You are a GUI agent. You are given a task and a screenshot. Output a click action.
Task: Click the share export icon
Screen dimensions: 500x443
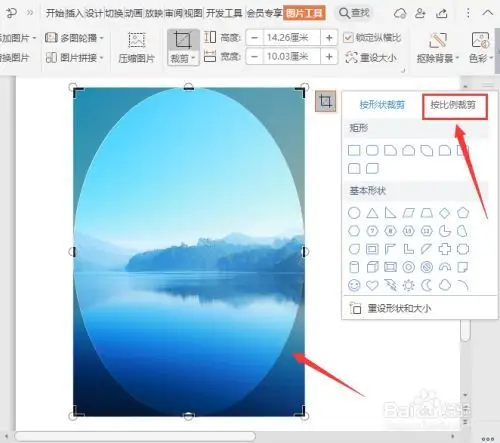coord(442,13)
